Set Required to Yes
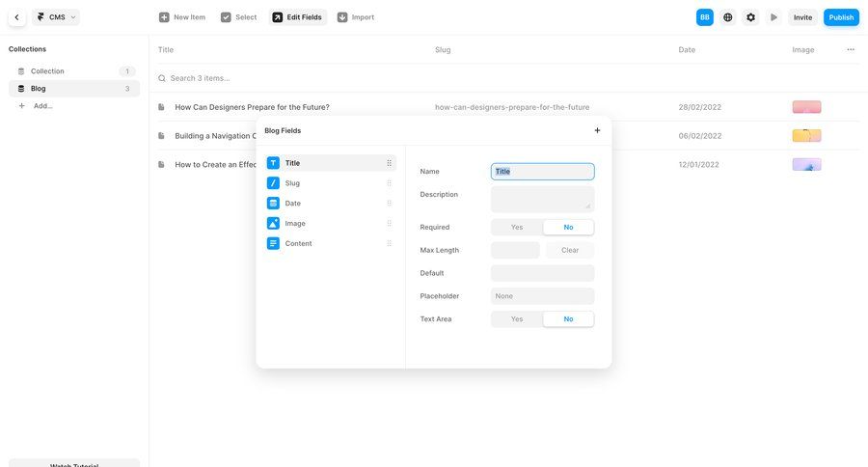The height and width of the screenshot is (467, 868). 517,227
